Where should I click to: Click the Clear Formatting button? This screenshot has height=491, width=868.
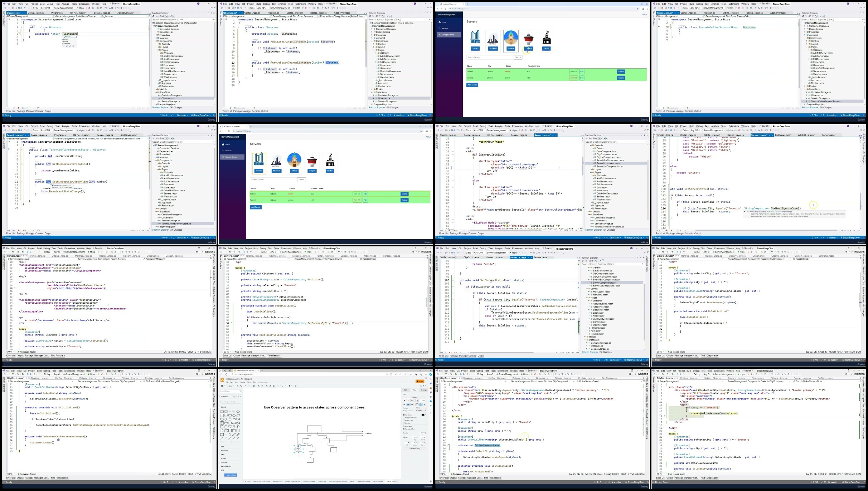pos(414,448)
